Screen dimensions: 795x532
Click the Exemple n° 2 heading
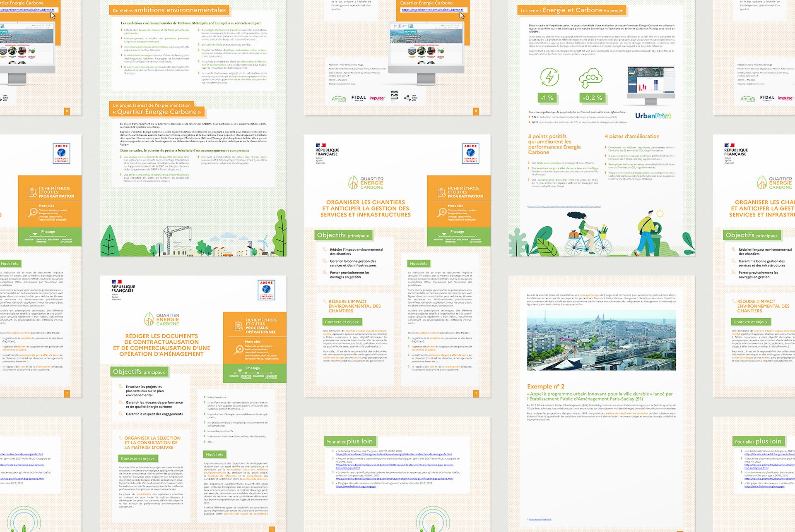545,386
